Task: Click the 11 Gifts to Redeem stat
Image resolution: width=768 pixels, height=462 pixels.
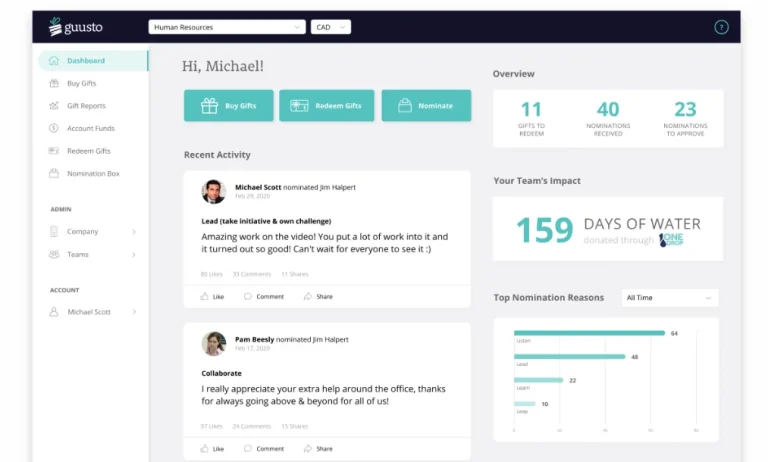Action: 531,118
